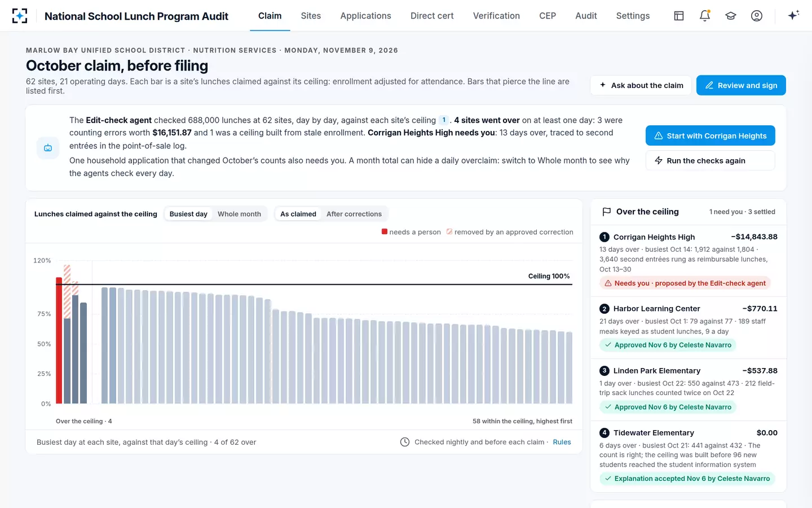The height and width of the screenshot is (508, 812).
Task: Select the Harbor Learning Center site name
Action: 656,309
